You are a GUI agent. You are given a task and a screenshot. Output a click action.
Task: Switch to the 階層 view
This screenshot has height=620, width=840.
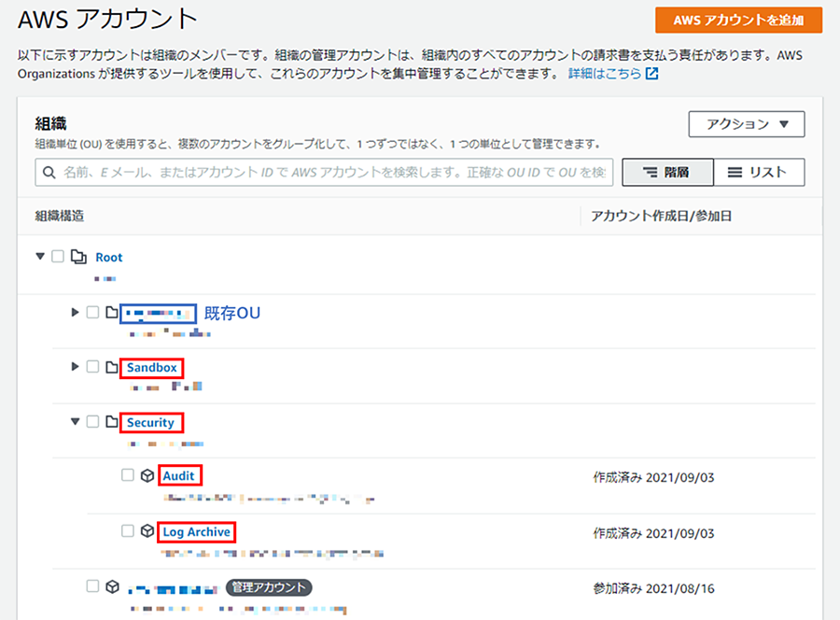667,172
